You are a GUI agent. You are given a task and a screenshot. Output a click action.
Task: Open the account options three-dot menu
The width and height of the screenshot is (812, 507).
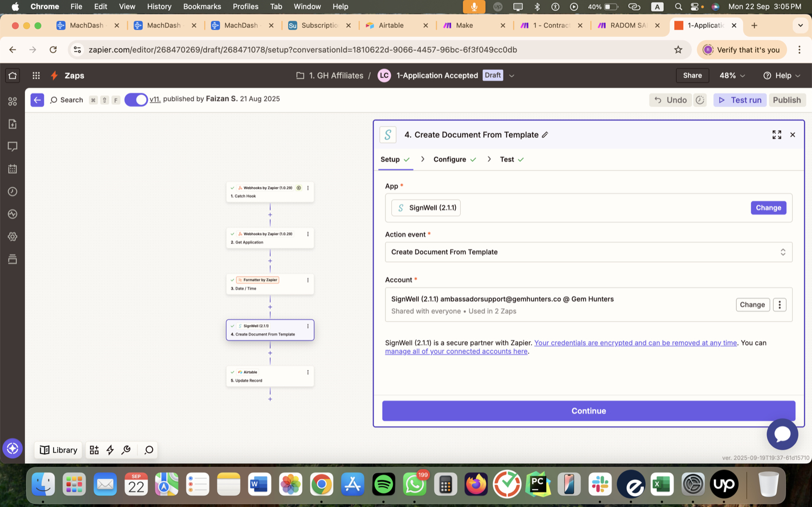click(780, 305)
